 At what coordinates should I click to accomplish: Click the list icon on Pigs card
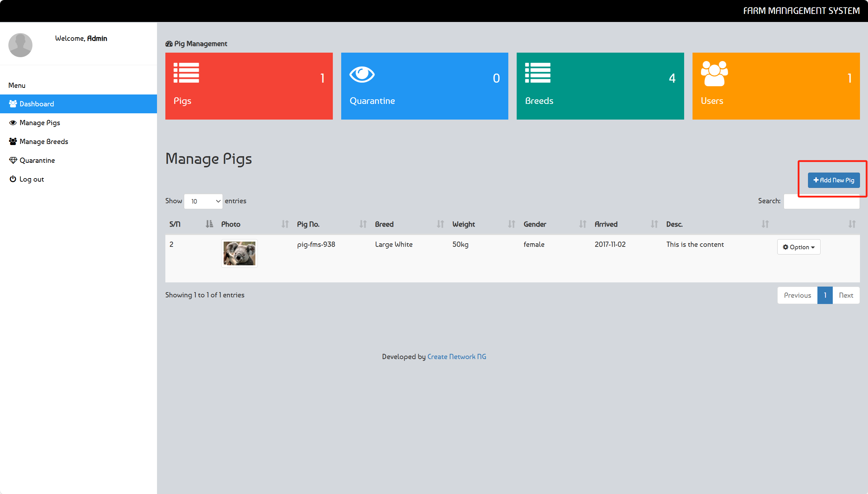(186, 73)
